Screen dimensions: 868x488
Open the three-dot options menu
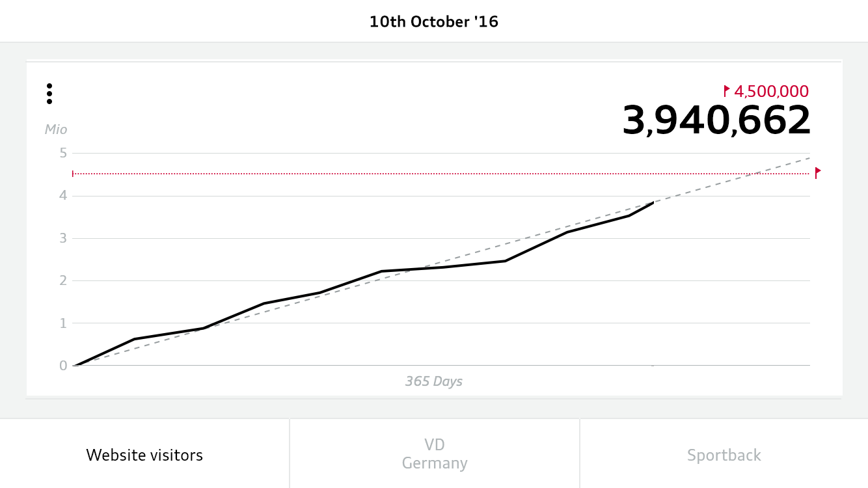click(49, 94)
